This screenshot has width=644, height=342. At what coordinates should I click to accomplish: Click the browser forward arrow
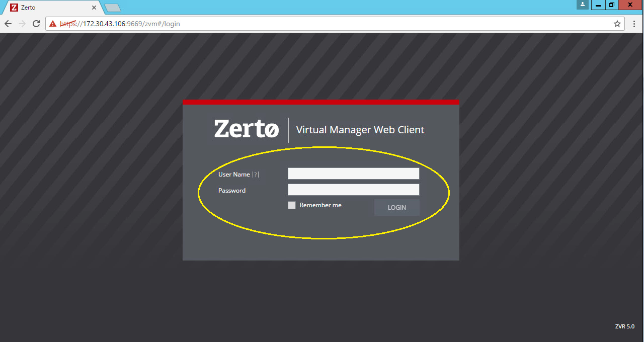[x=22, y=24]
